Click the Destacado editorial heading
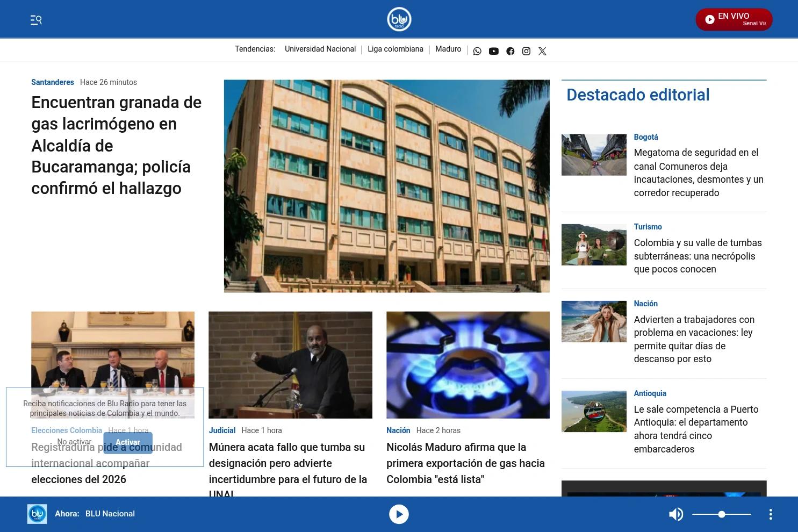This screenshot has height=532, width=798. (638, 95)
